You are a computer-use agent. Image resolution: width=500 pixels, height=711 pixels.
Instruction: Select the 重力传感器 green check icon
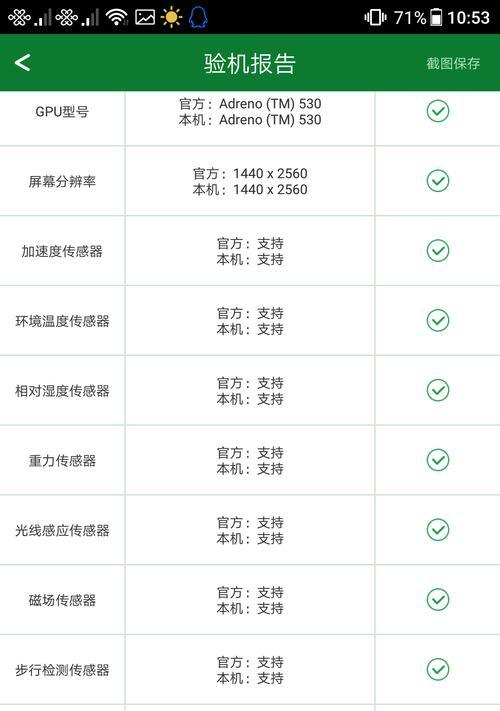point(438,460)
